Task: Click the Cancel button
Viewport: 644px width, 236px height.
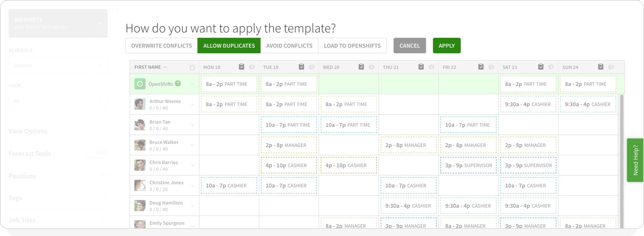Action: pos(410,45)
